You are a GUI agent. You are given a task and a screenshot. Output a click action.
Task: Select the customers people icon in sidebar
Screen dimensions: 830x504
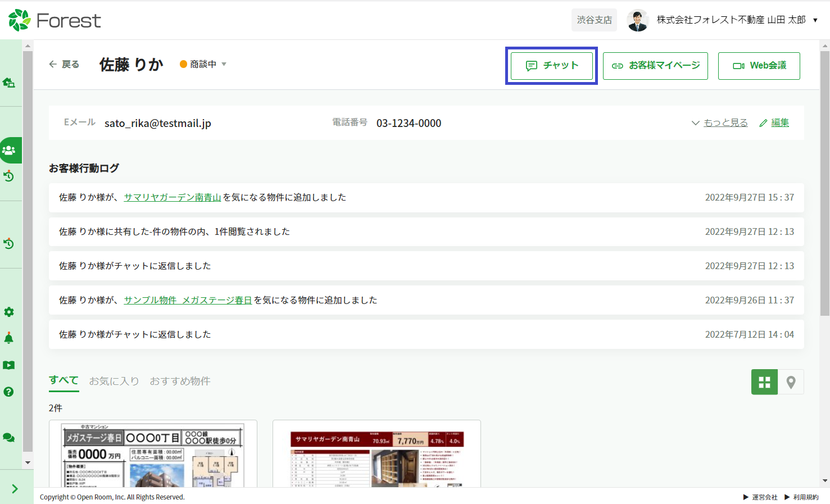(9, 151)
